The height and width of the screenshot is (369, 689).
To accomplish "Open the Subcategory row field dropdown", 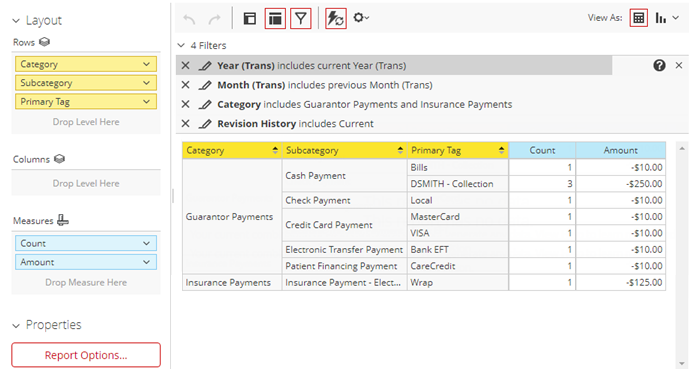I will tap(146, 83).
